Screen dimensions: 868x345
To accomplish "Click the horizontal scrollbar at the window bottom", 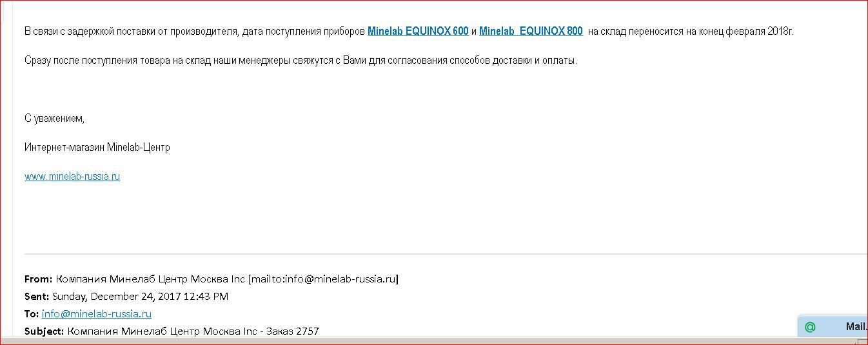I will click(x=387, y=340).
